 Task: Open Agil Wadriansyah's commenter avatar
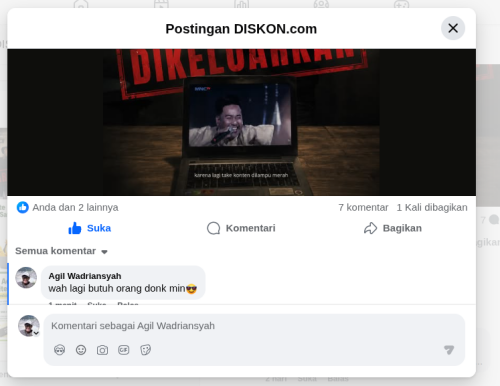coord(26,277)
